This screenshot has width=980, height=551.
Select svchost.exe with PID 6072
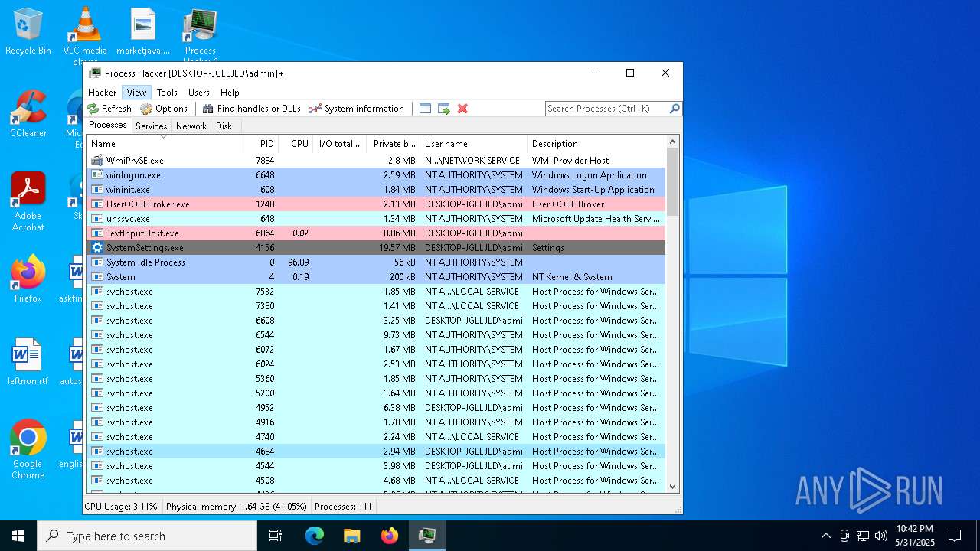(376, 350)
